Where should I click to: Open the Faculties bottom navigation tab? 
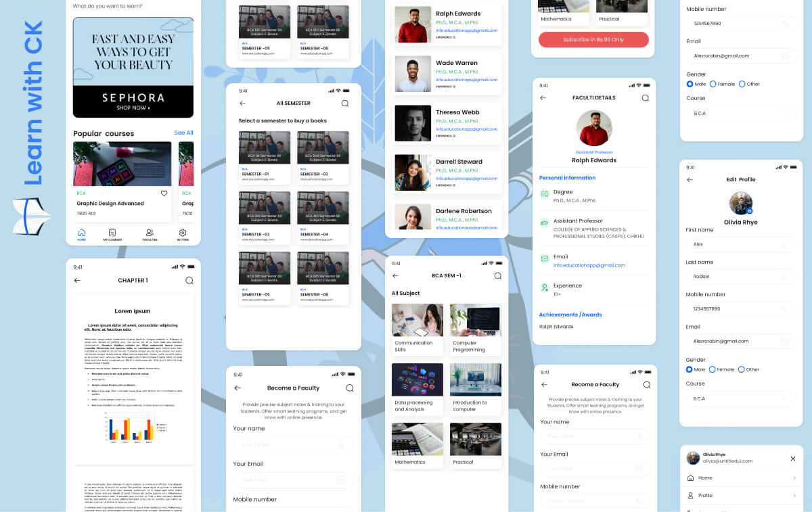click(x=150, y=235)
